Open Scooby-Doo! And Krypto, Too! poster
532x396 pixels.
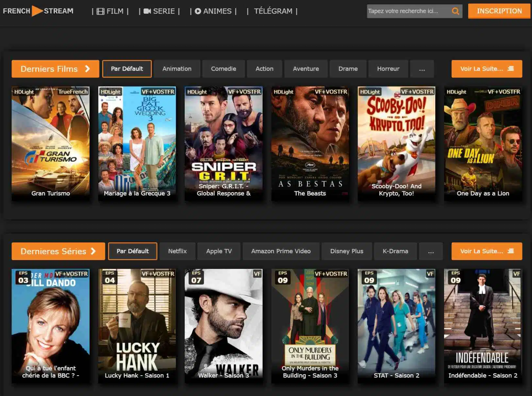[x=397, y=143]
